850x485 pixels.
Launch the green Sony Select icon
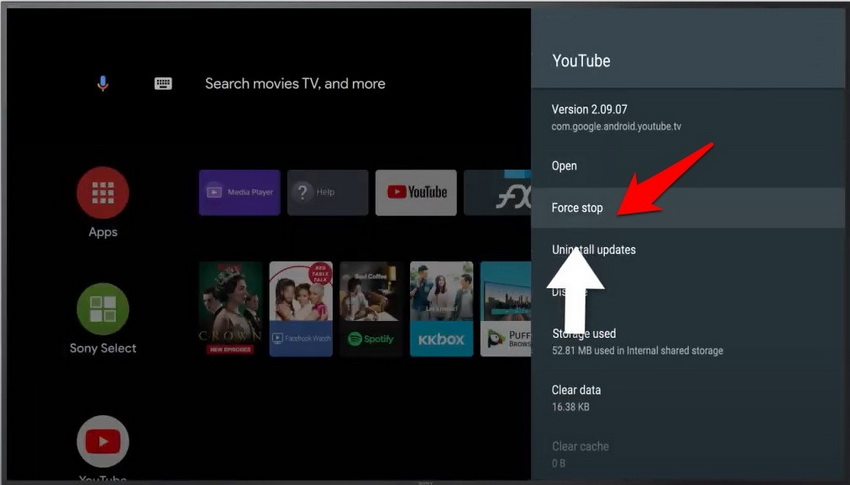click(103, 309)
